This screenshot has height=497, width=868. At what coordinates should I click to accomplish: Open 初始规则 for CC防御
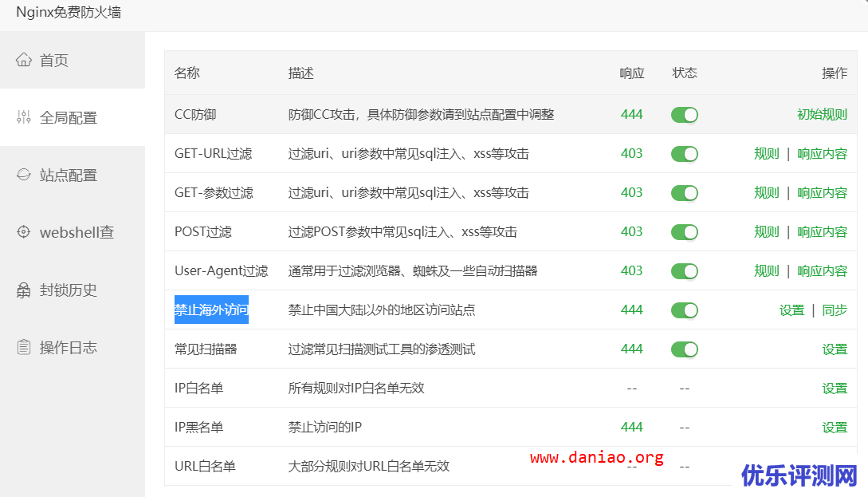click(823, 114)
